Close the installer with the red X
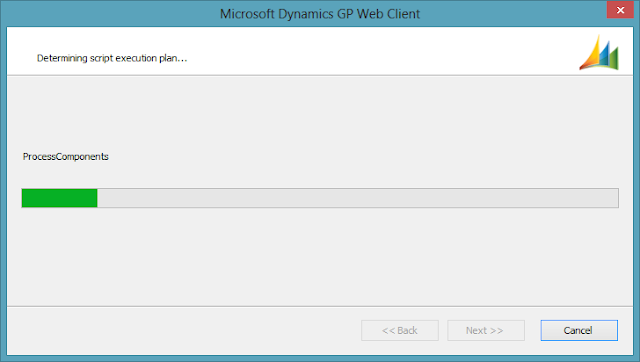 [x=620, y=10]
